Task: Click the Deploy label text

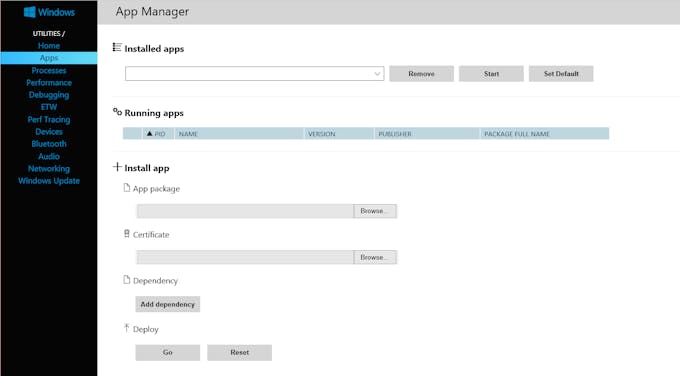Action: pyautogui.click(x=146, y=329)
